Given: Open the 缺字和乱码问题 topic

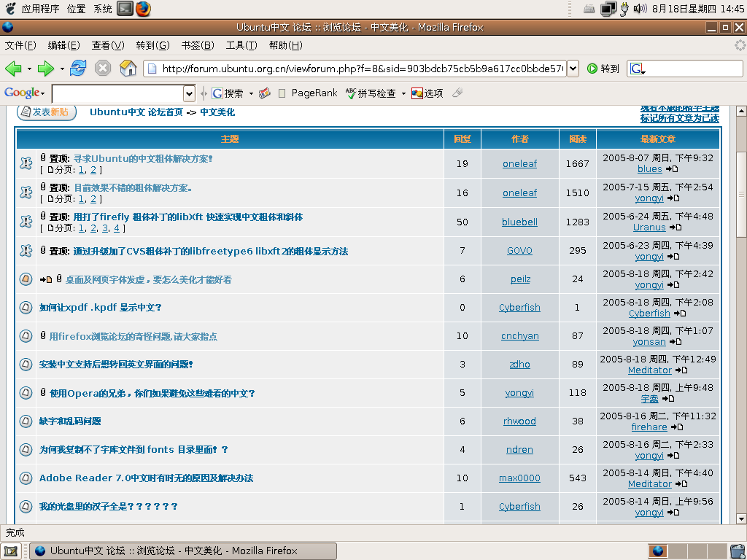Looking at the screenshot, I should [70, 421].
